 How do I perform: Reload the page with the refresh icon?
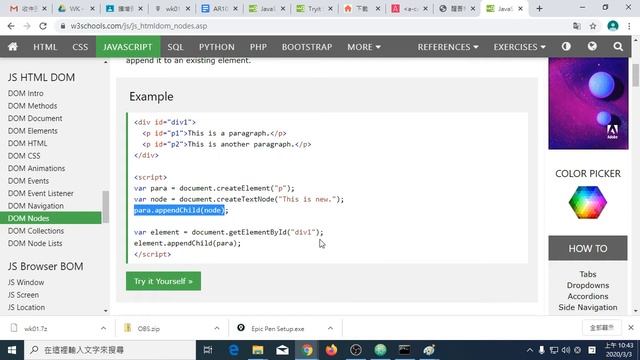click(43, 26)
